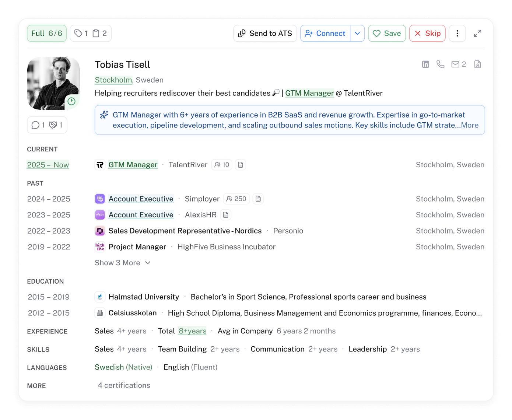Save this candidate

coord(387,33)
